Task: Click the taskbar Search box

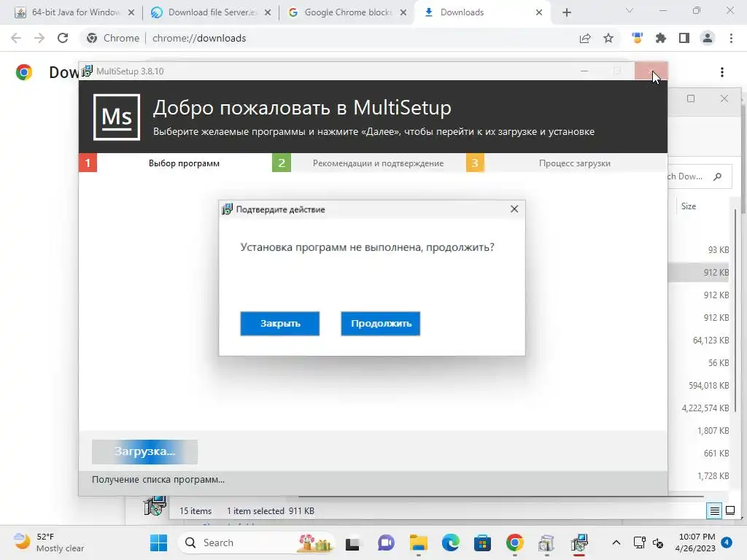Action: coord(256,542)
